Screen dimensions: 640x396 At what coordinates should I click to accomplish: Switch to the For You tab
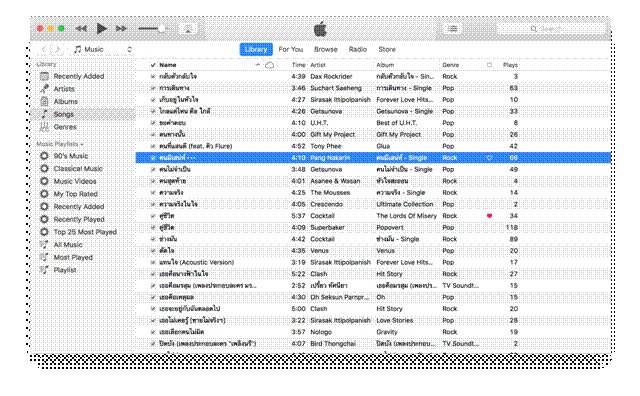pos(291,49)
